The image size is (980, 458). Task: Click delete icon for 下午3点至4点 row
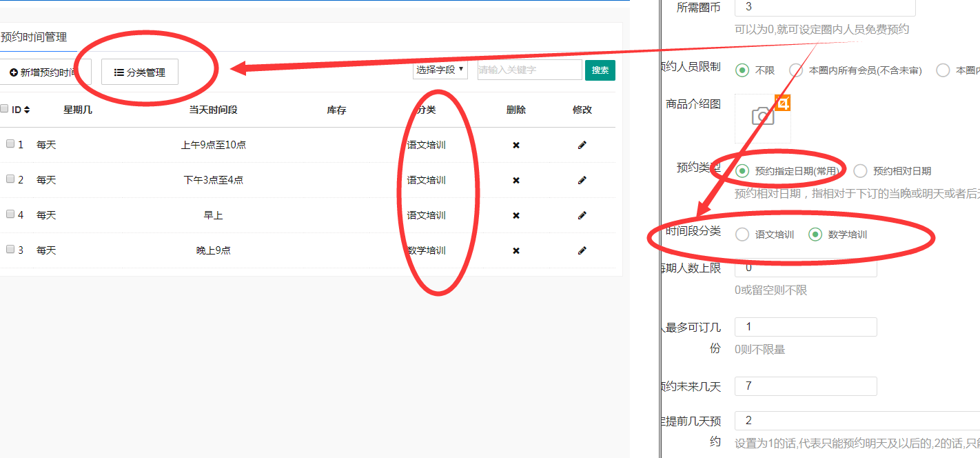[515, 180]
